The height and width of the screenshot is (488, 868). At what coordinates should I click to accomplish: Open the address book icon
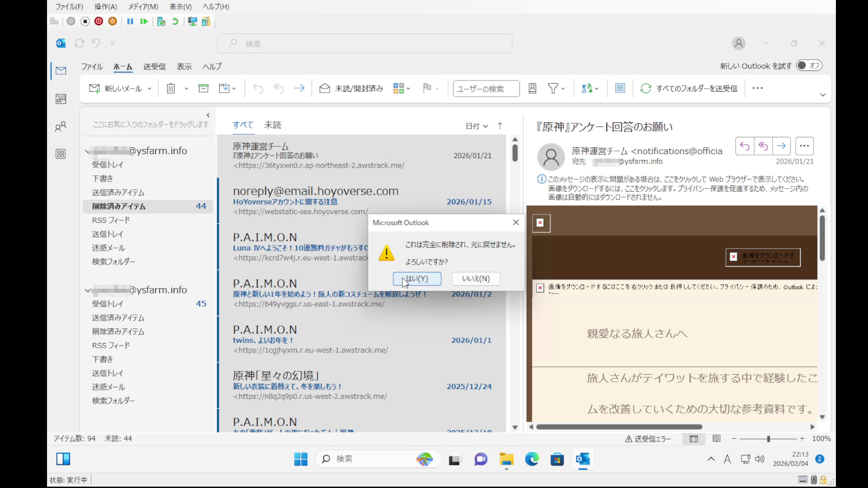(x=532, y=89)
